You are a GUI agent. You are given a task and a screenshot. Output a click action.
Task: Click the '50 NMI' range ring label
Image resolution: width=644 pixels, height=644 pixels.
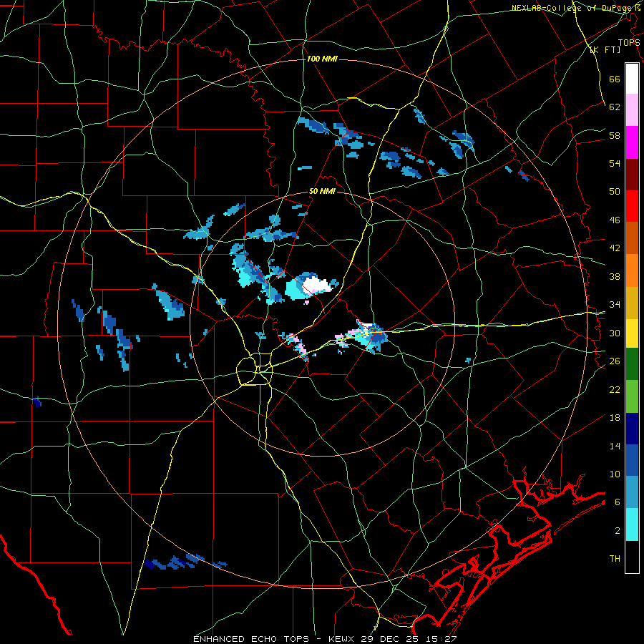(x=322, y=191)
